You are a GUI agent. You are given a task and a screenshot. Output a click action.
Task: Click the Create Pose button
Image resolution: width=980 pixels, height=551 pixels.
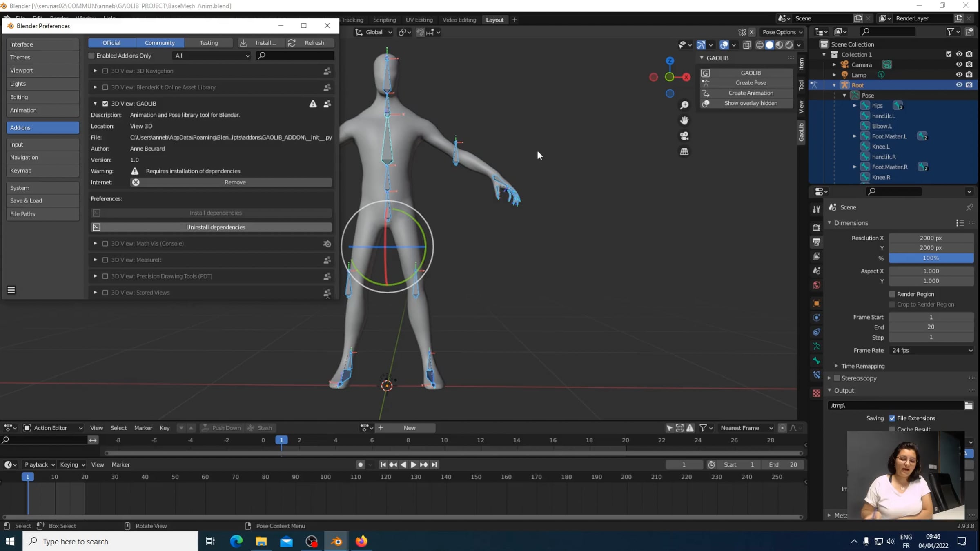747,83
